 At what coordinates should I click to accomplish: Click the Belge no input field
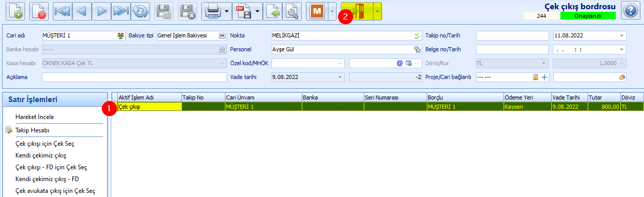pyautogui.click(x=512, y=49)
